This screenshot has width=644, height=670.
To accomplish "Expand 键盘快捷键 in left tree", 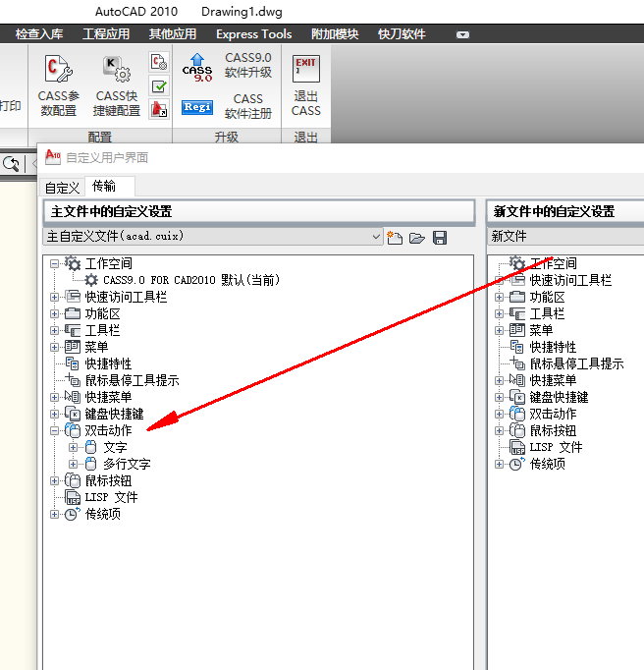I will [x=54, y=414].
